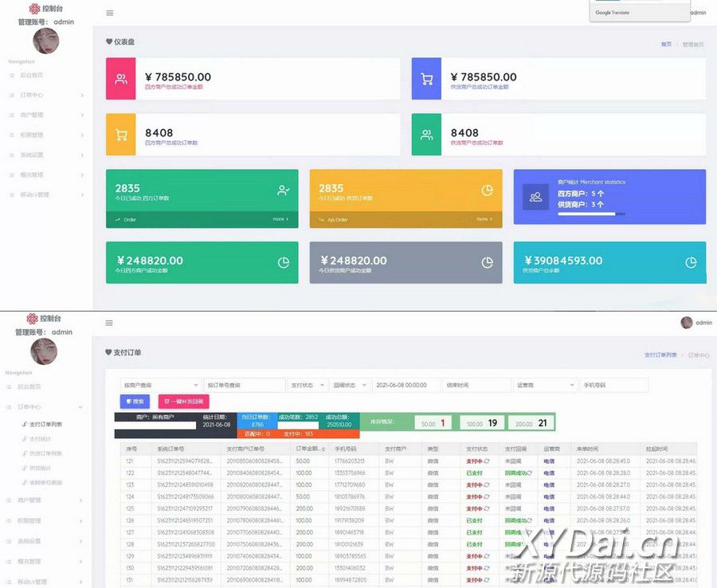Screen dimensions: 717x588
Task: Click the hamburger menu icon above 仪表盘
Action: point(109,13)
